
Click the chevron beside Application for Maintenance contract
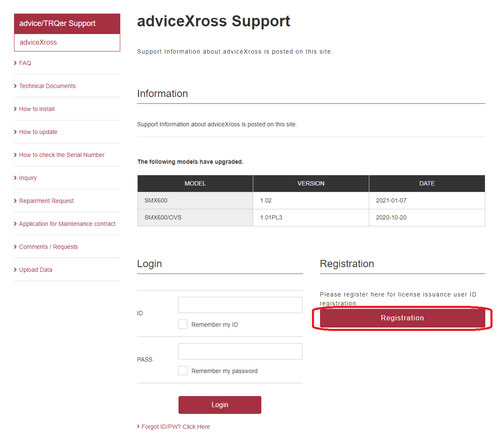tap(15, 224)
